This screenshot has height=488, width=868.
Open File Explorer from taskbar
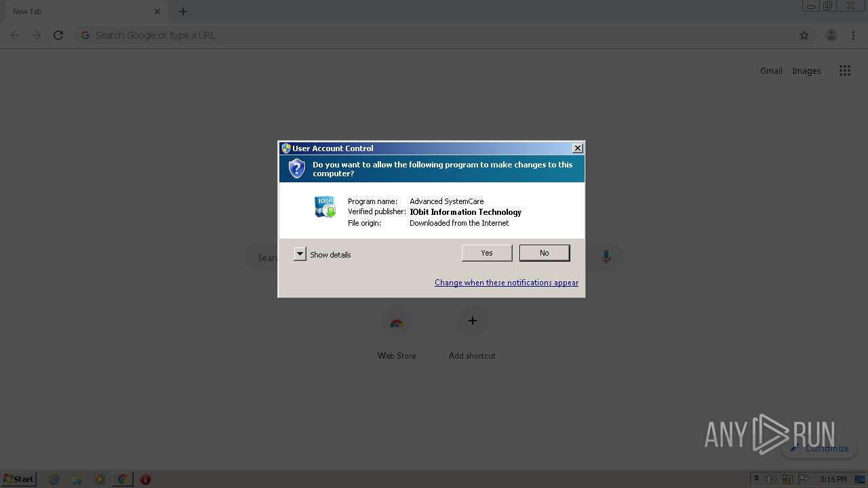(77, 479)
